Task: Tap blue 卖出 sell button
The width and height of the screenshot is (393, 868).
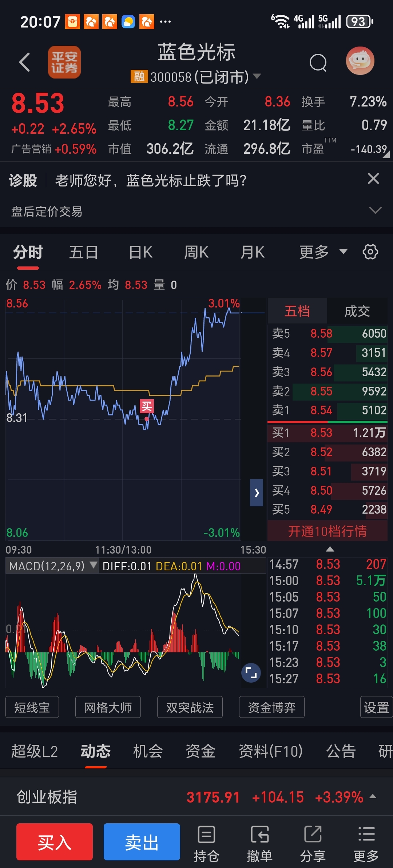Action: click(142, 842)
